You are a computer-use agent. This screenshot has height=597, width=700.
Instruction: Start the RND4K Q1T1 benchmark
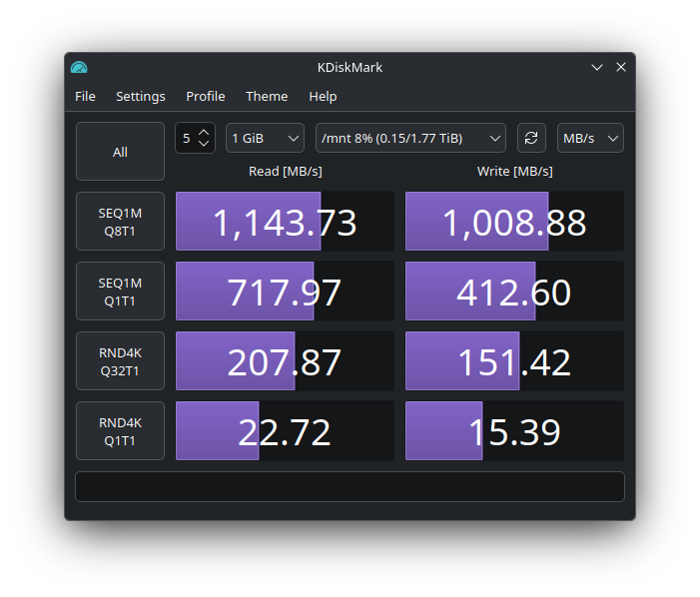click(120, 431)
